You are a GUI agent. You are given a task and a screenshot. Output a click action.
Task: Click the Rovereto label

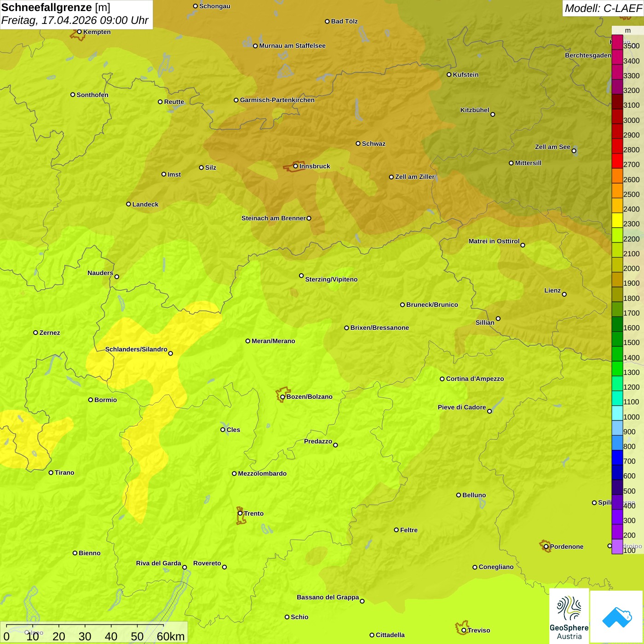tap(207, 563)
